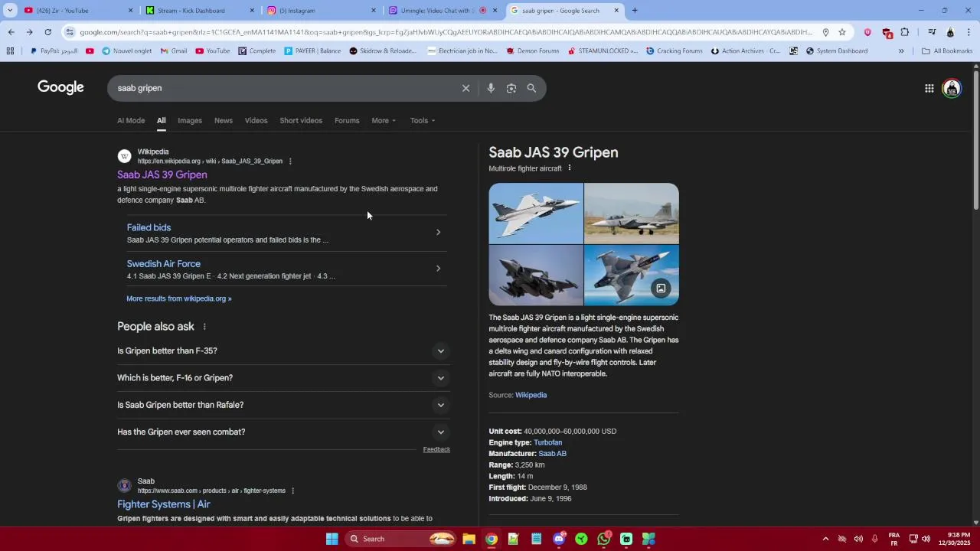
Task: Open the Google account avatar menu
Action: (952, 88)
